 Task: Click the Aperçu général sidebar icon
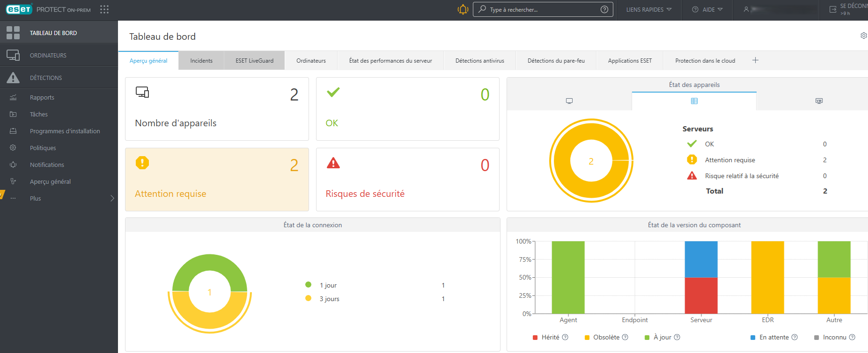pyautogui.click(x=13, y=181)
